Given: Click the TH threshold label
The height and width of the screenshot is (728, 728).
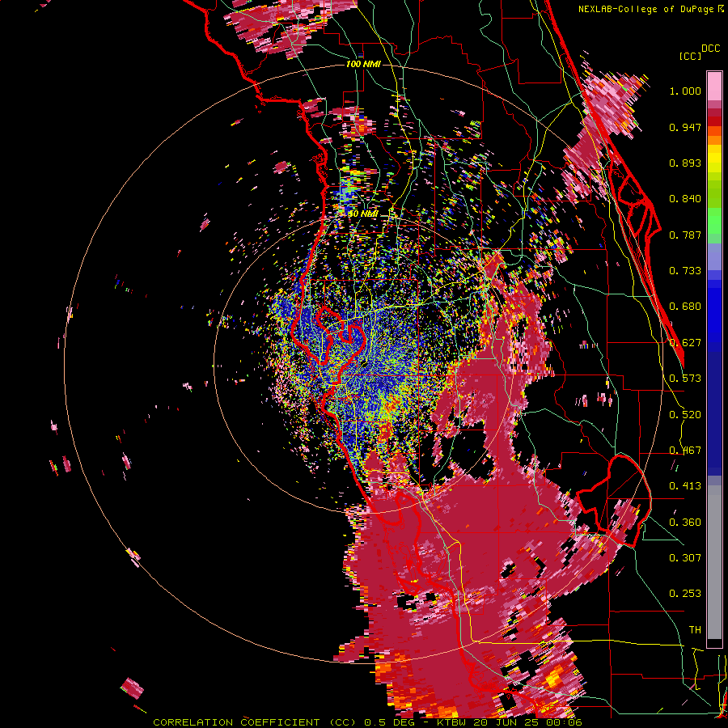Looking at the screenshot, I should pyautogui.click(x=695, y=630).
